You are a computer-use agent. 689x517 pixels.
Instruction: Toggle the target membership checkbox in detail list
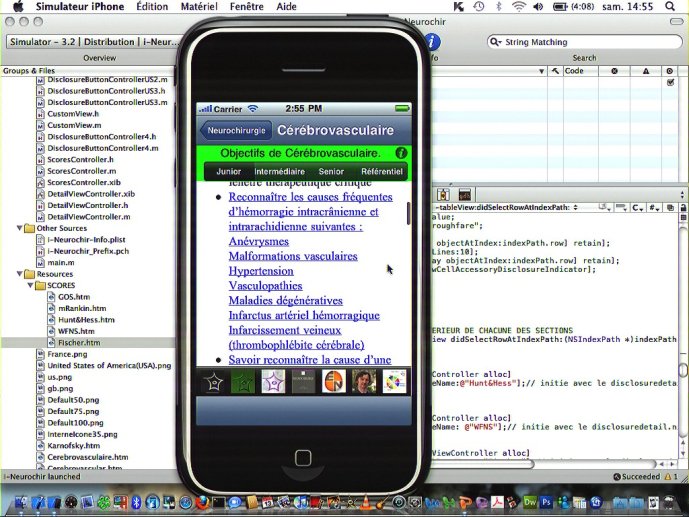coord(671,82)
